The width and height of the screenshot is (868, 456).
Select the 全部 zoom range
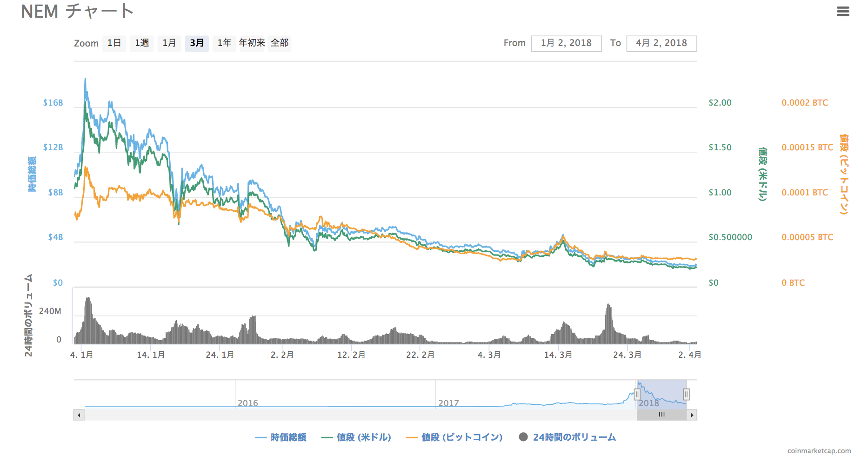(x=280, y=43)
